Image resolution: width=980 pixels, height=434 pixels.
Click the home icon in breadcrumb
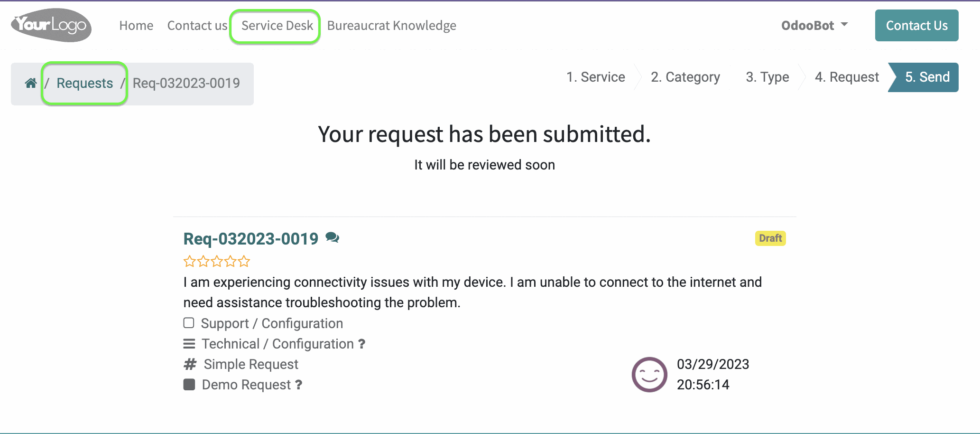coord(31,84)
